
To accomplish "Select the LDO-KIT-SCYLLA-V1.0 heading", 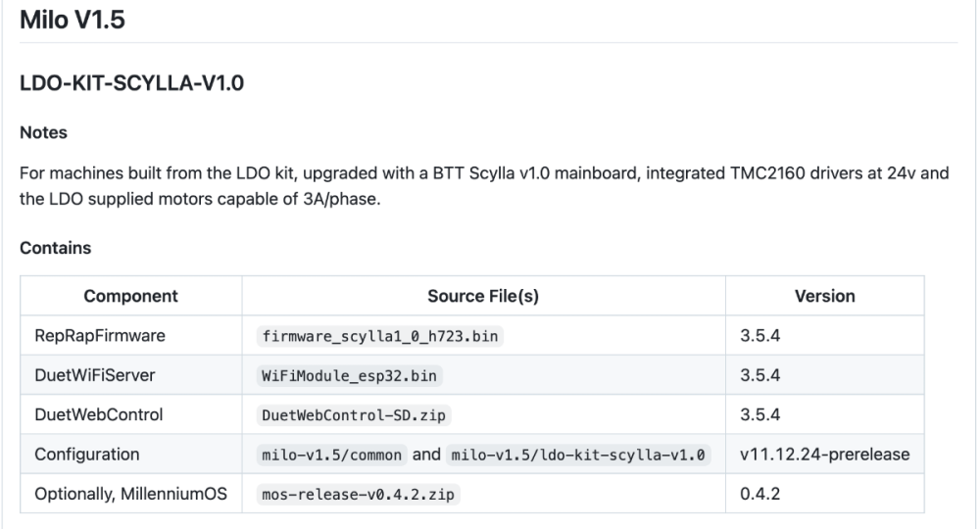I will pyautogui.click(x=132, y=83).
